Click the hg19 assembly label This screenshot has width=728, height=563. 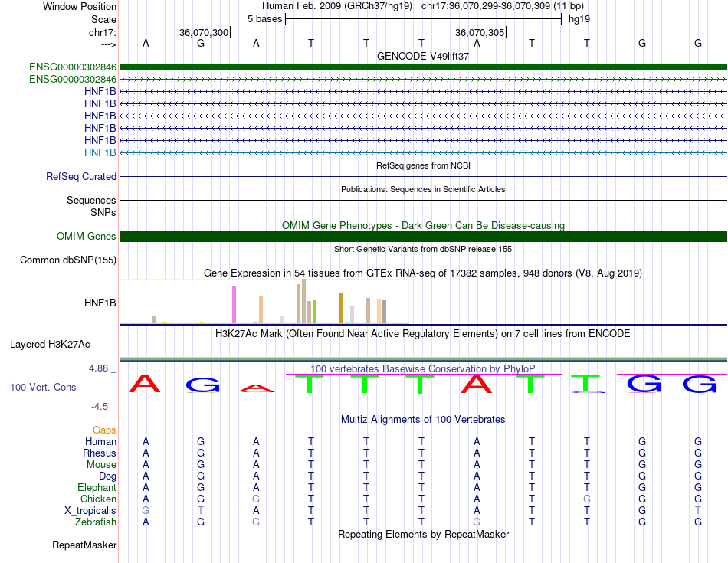tap(579, 19)
